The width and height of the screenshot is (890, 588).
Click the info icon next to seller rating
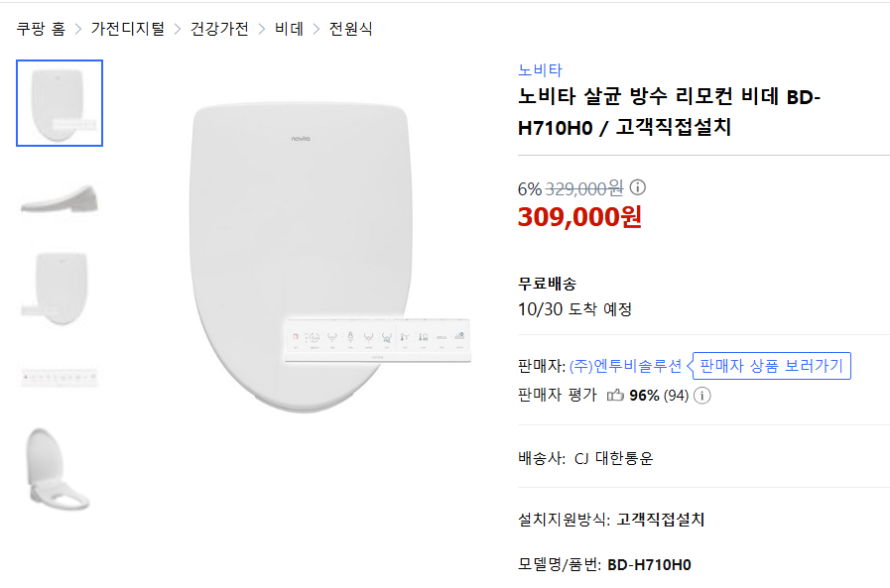point(701,397)
